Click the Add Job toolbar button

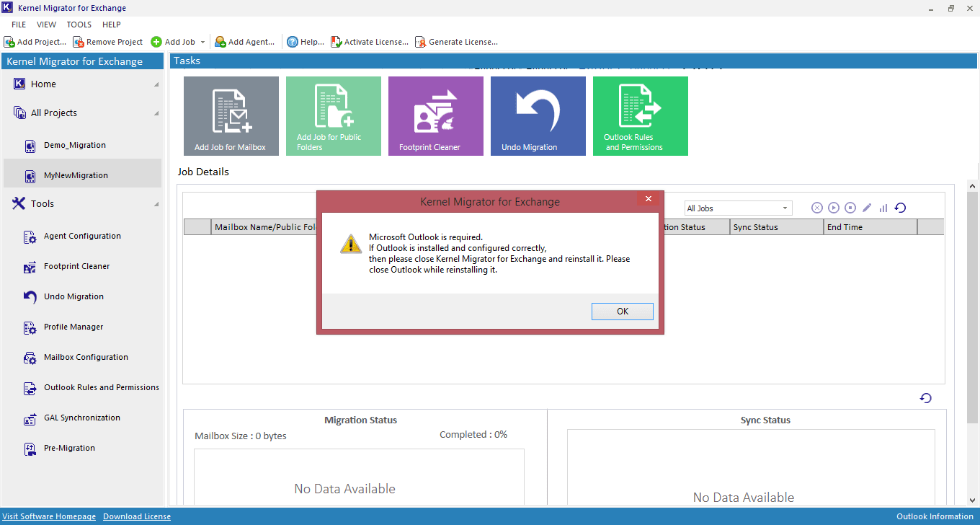173,42
